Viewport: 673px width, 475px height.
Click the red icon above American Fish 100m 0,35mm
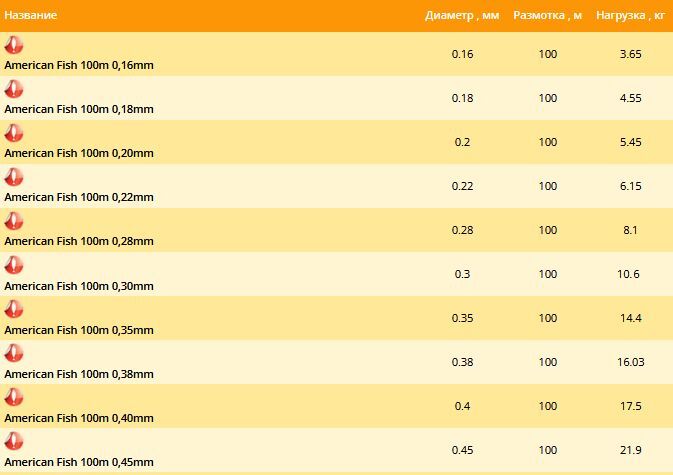14,309
